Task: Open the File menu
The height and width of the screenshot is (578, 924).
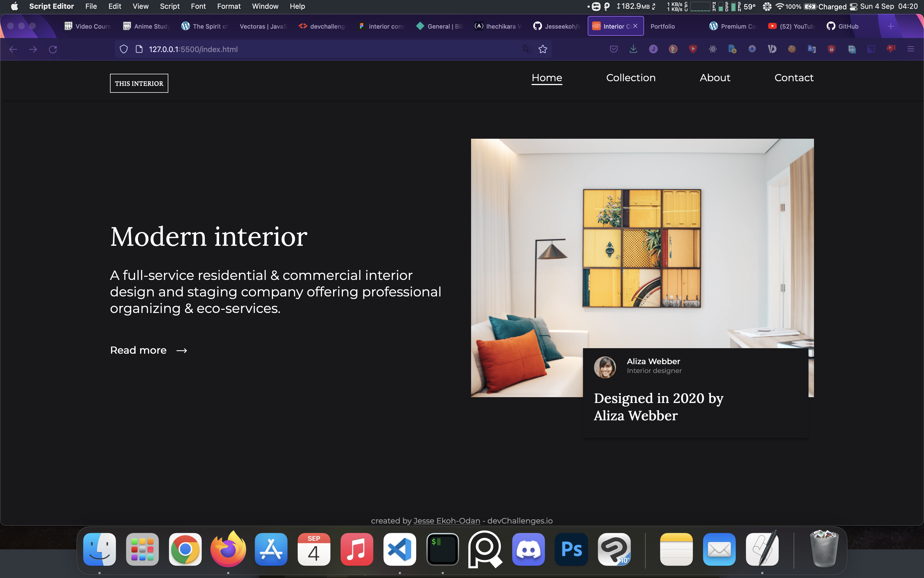Action: 91,7
